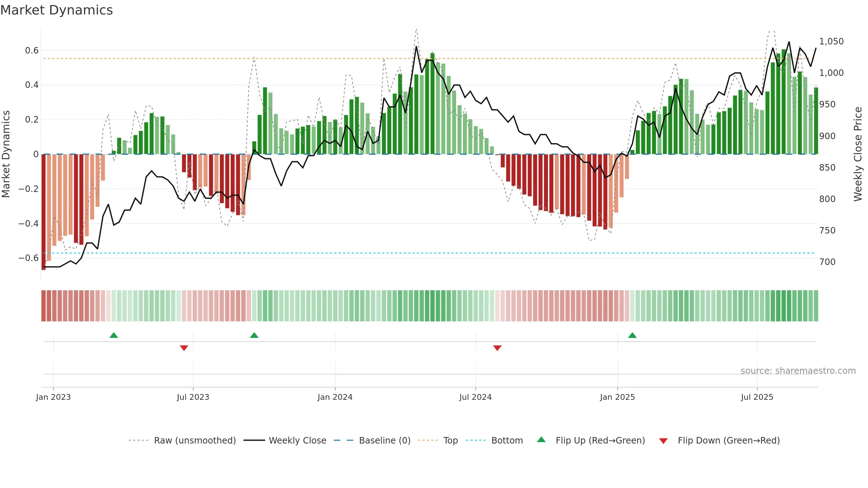Image resolution: width=868 pixels, height=488 pixels.
Task: Click the Weekly Close Price axis title
Action: tap(858, 154)
